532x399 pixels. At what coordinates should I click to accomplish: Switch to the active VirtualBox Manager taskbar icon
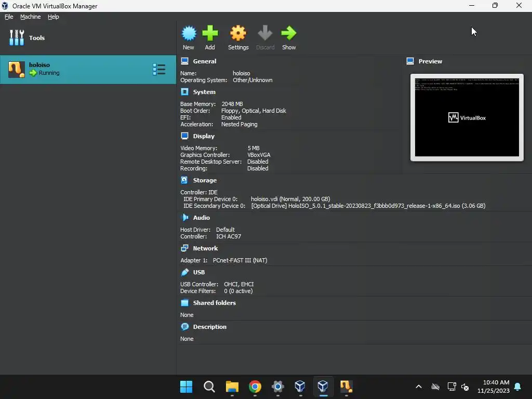(x=323, y=387)
